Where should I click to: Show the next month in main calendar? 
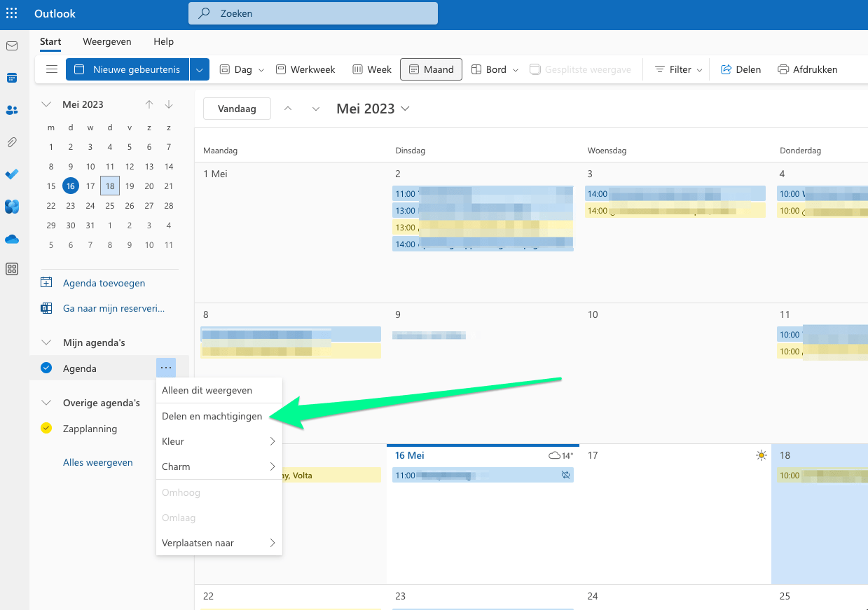click(x=316, y=109)
